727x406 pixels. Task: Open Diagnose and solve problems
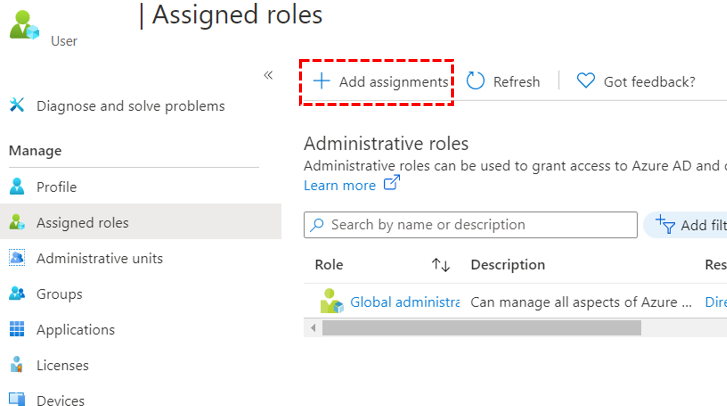pos(130,106)
